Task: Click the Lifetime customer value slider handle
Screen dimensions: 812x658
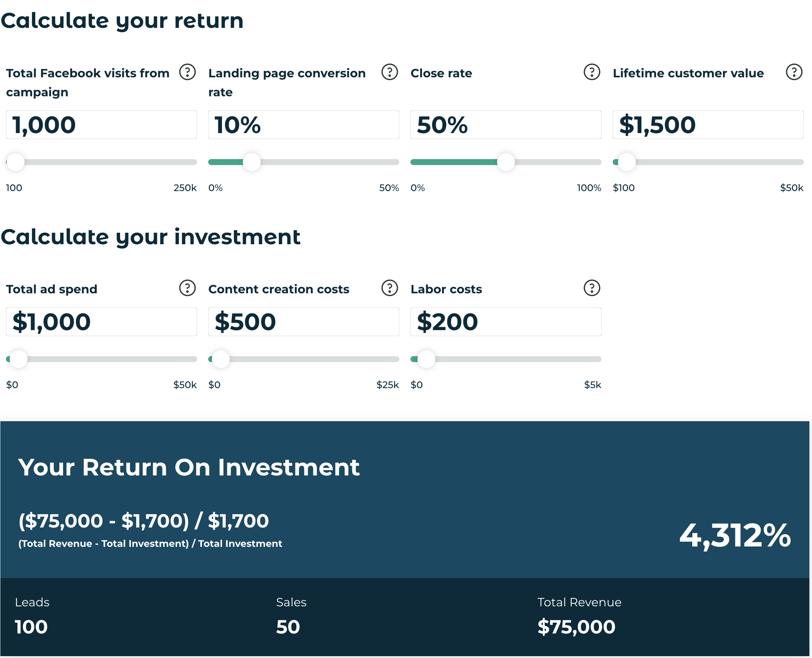Action: [x=627, y=162]
